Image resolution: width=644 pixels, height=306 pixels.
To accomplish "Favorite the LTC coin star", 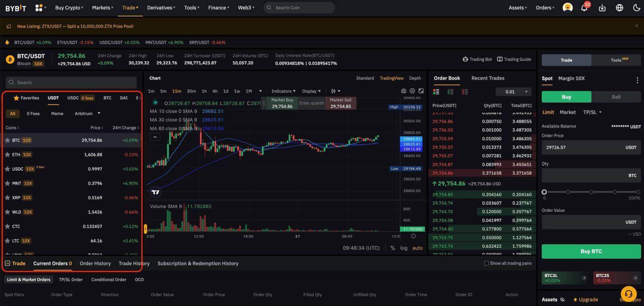I will click(x=7, y=241).
